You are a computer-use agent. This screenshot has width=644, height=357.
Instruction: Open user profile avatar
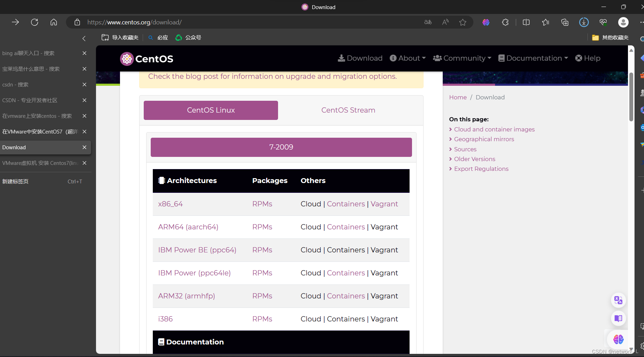[623, 22]
